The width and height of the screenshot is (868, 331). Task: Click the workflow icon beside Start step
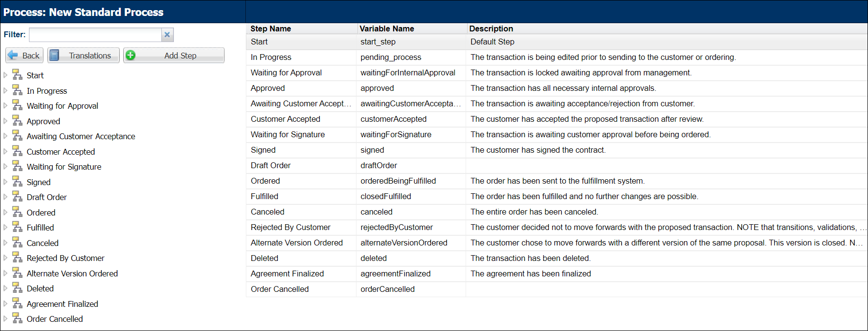pyautogui.click(x=17, y=75)
